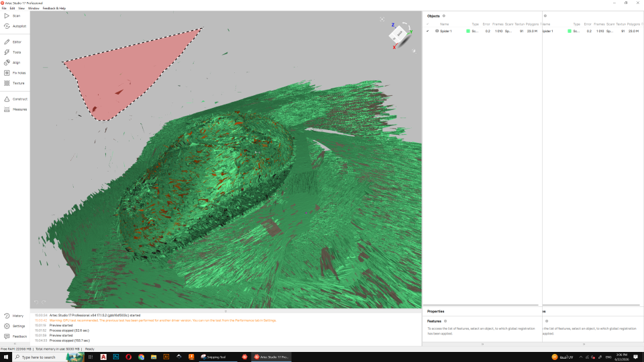
Task: Click the green swatch in the second Objects panel
Action: point(570,31)
